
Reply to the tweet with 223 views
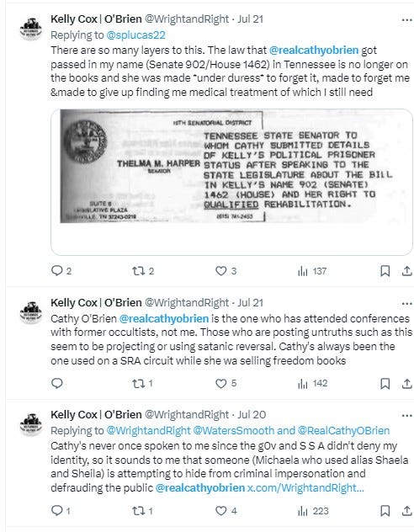click(x=61, y=511)
